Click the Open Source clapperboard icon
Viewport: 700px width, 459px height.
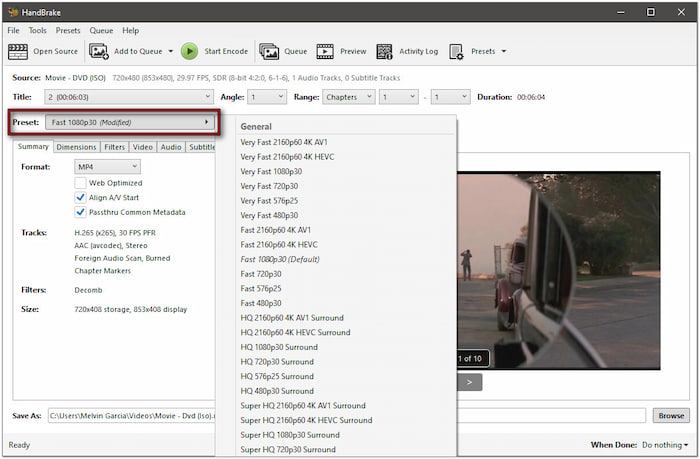[x=18, y=51]
